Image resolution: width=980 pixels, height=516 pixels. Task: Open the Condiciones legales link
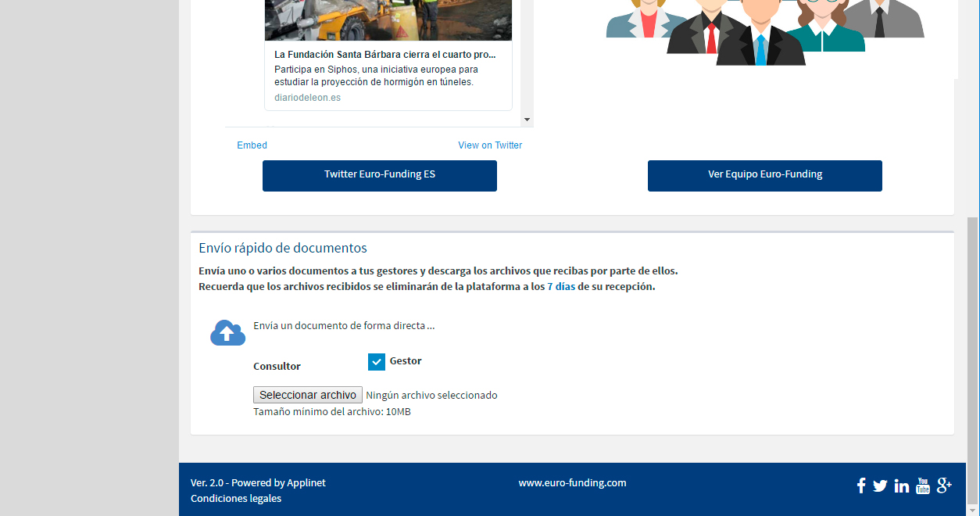pyautogui.click(x=236, y=499)
